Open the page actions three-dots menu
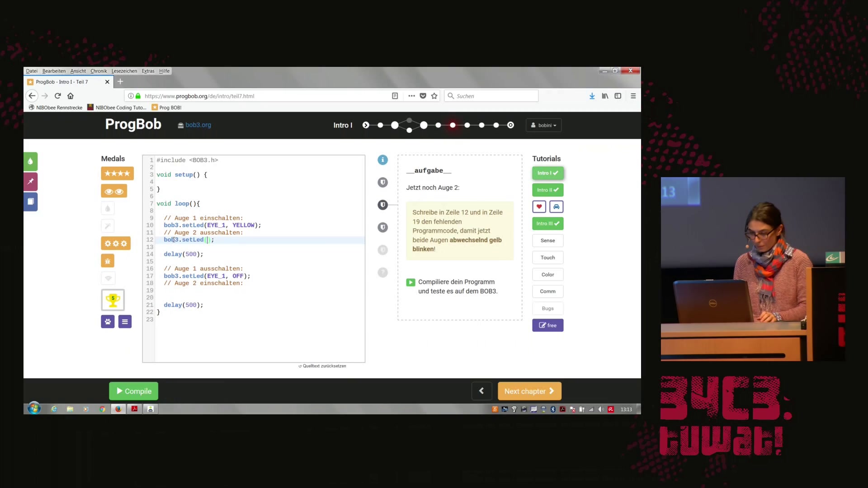This screenshot has width=868, height=488. coord(411,96)
